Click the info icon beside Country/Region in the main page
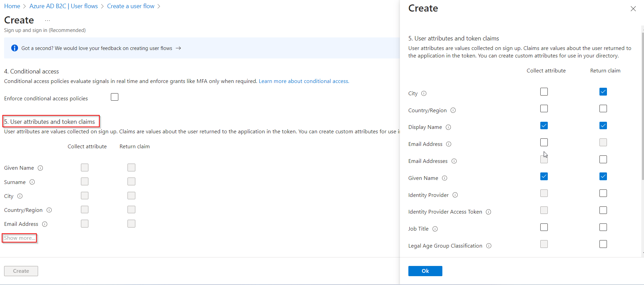The width and height of the screenshot is (644, 285). (49, 210)
